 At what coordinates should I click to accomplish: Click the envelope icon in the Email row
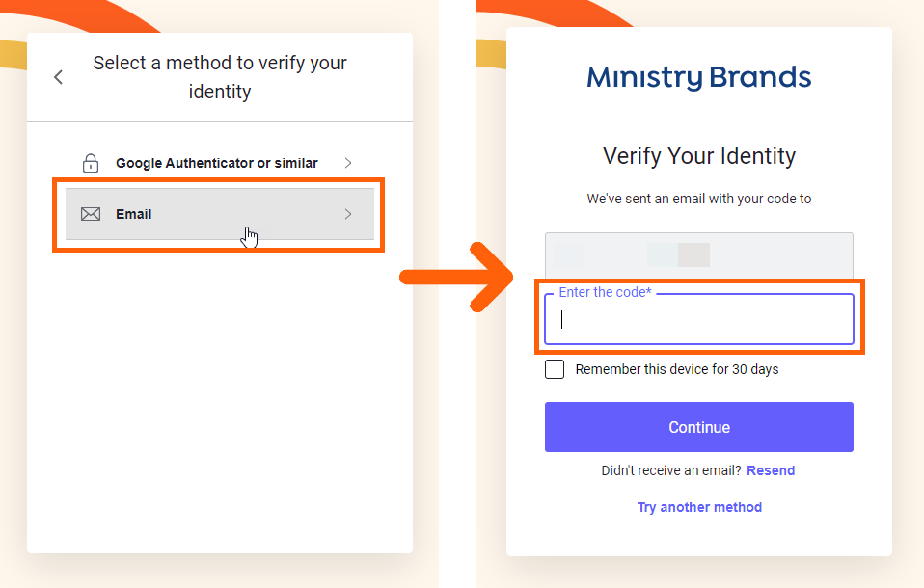click(x=91, y=214)
